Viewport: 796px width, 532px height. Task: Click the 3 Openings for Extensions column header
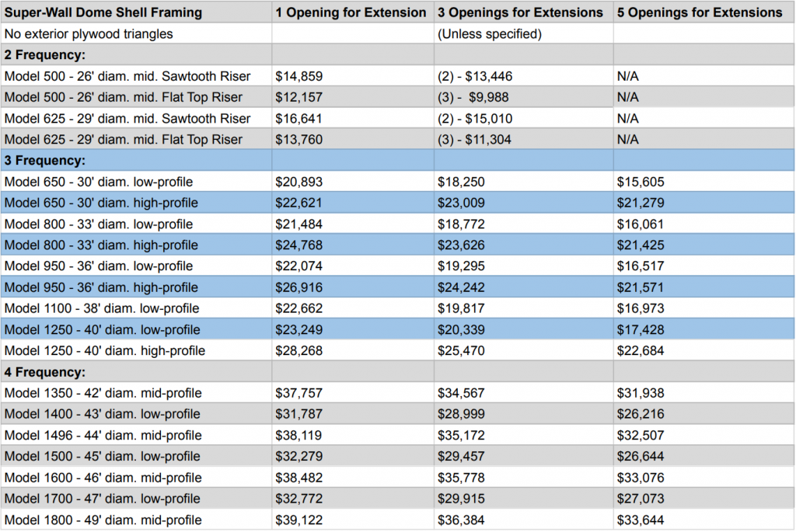523,12
